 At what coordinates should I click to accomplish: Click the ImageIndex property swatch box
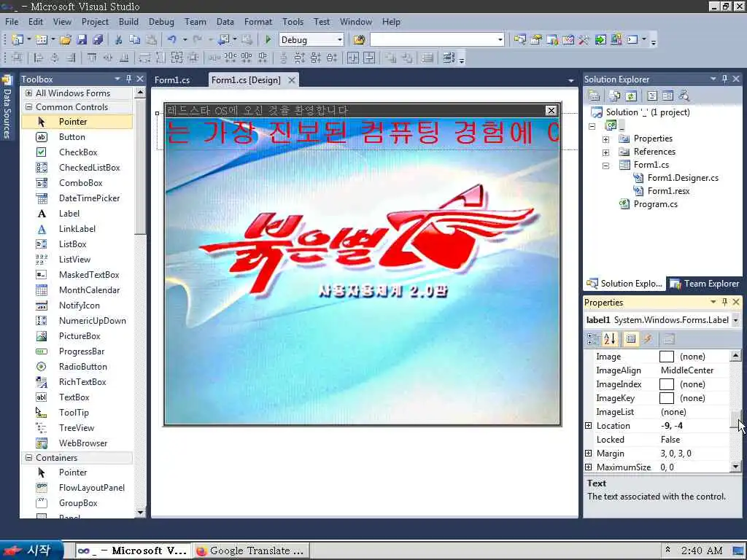[667, 384]
